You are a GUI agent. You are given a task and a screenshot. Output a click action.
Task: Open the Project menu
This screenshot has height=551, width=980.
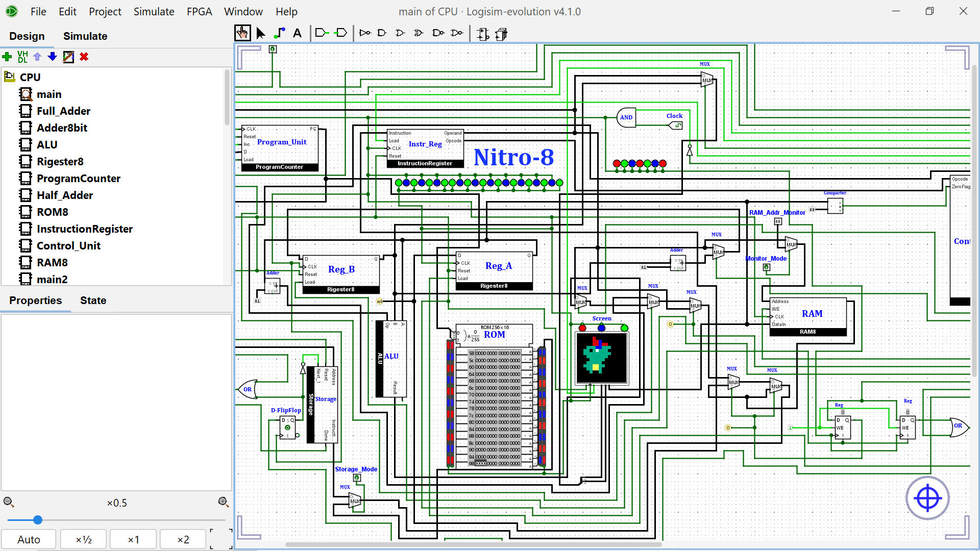click(105, 11)
